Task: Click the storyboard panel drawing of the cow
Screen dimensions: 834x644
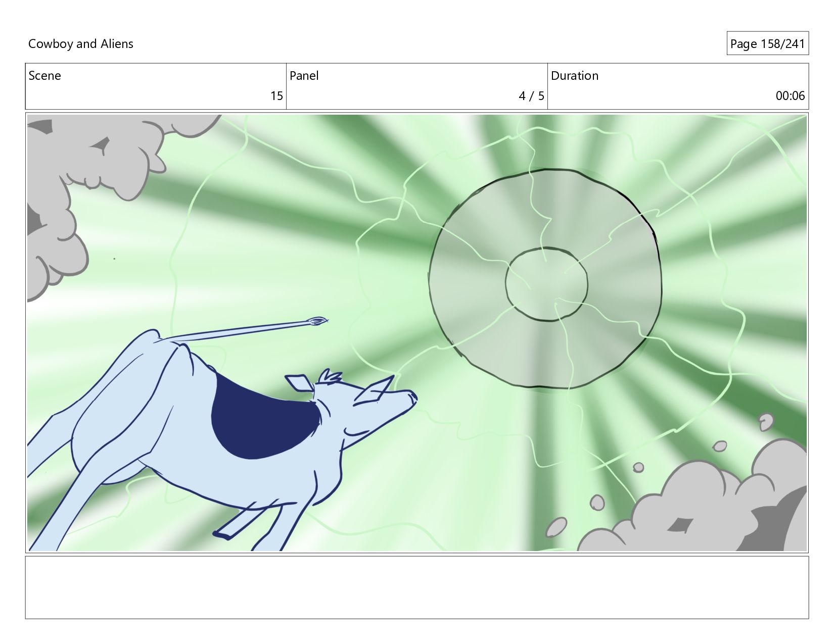Action: pos(417,333)
